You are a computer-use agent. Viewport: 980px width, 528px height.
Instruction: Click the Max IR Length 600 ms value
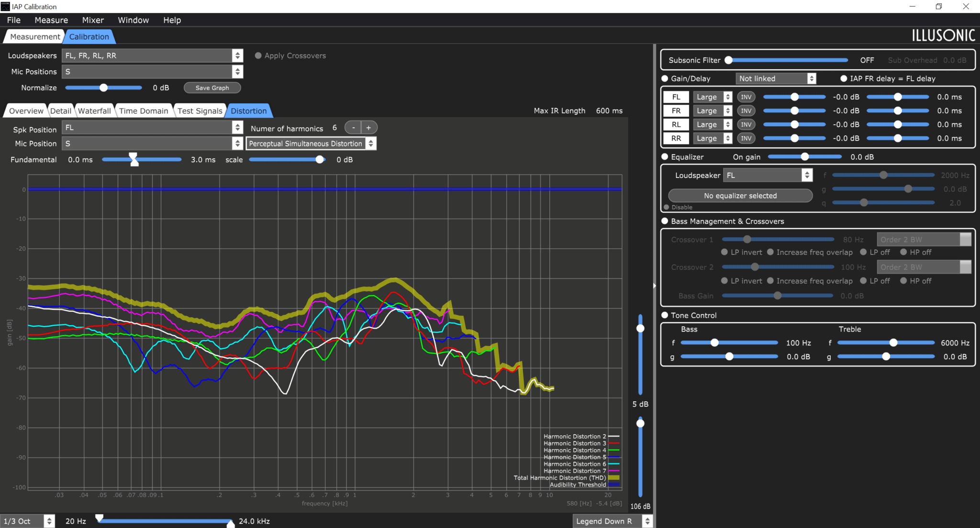pyautogui.click(x=609, y=111)
